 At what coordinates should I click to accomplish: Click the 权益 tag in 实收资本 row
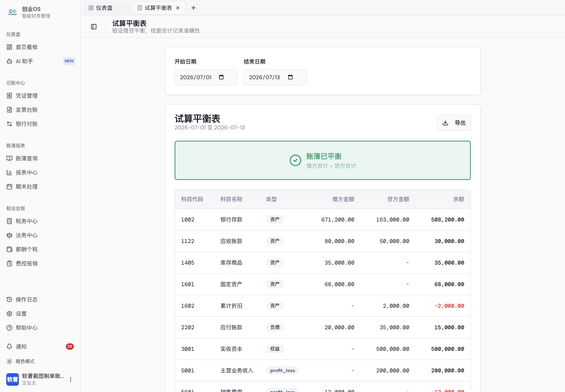275,349
